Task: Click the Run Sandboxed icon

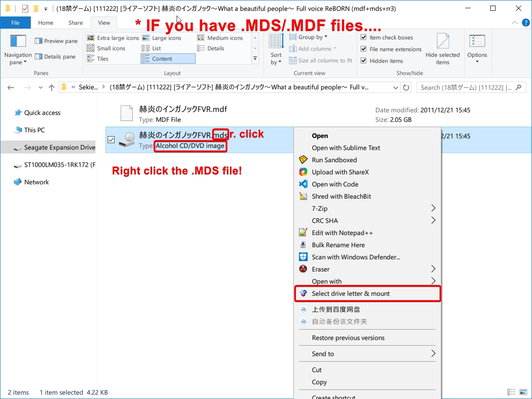Action: click(303, 160)
